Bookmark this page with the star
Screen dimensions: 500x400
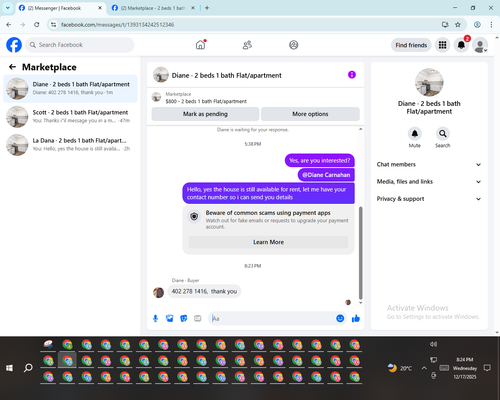coord(458,25)
